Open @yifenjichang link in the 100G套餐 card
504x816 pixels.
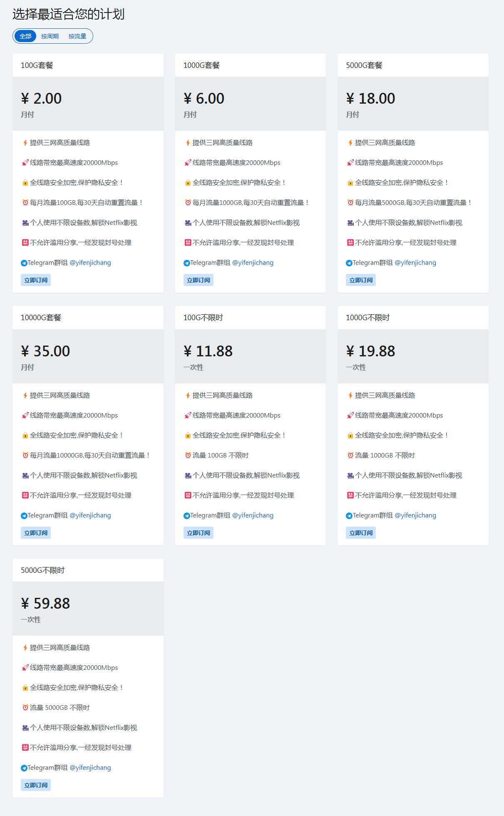click(x=90, y=263)
